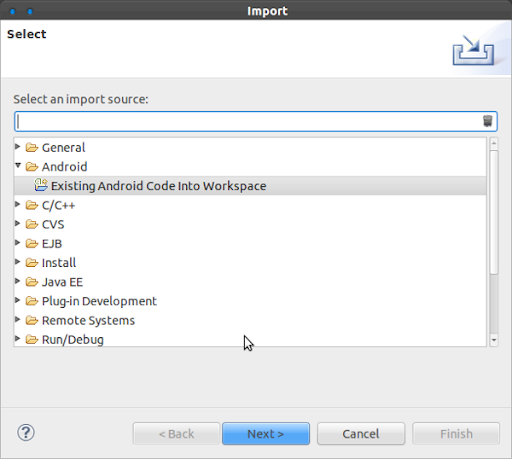This screenshot has height=459, width=512.
Task: Expand the Remote Systems category
Action: (18, 319)
